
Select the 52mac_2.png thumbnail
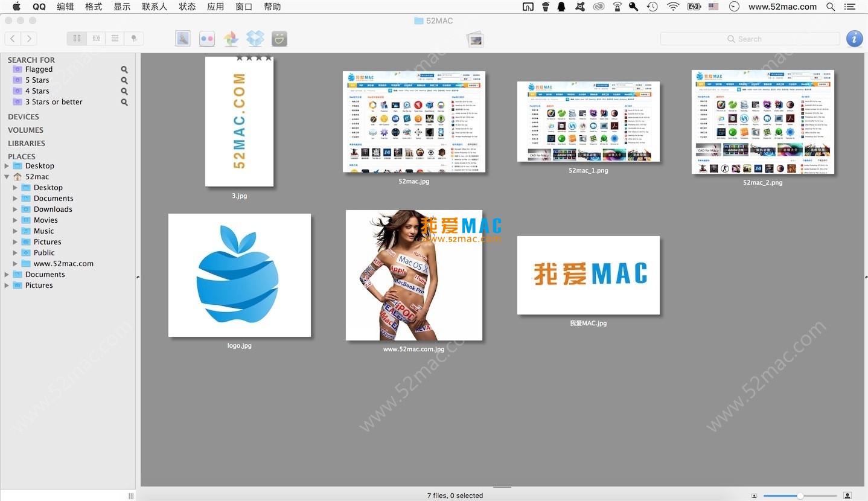(763, 122)
